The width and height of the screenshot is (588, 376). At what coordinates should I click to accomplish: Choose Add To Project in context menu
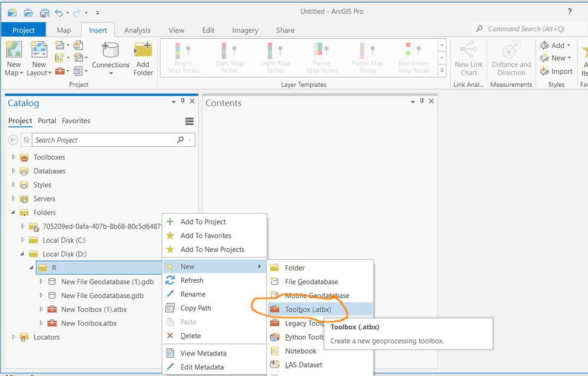pos(214,222)
